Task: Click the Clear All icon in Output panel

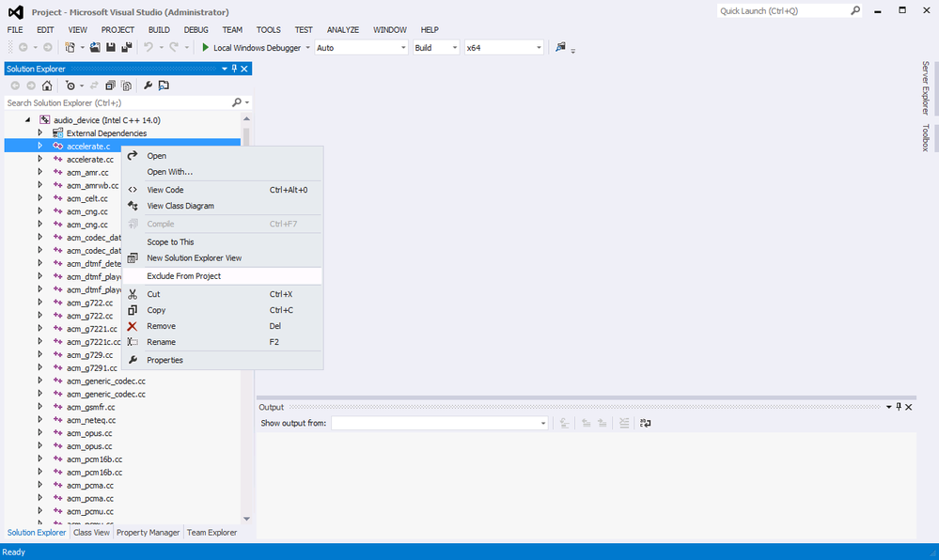Action: tap(624, 423)
